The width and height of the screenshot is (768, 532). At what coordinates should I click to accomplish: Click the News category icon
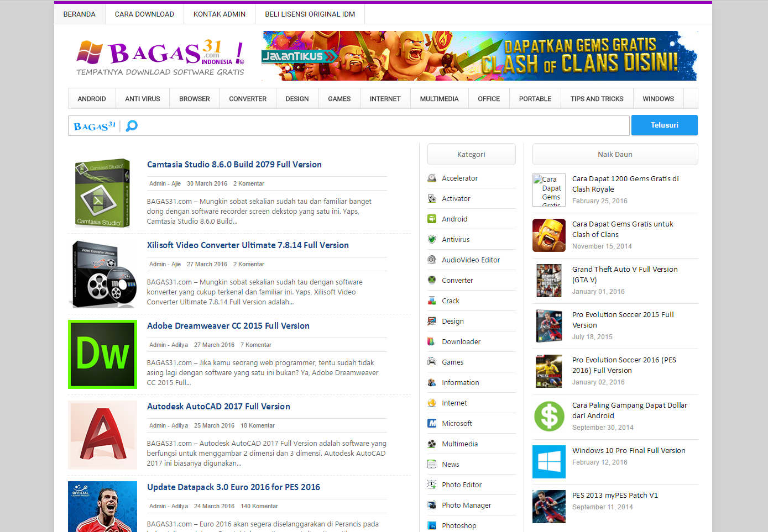(x=432, y=464)
